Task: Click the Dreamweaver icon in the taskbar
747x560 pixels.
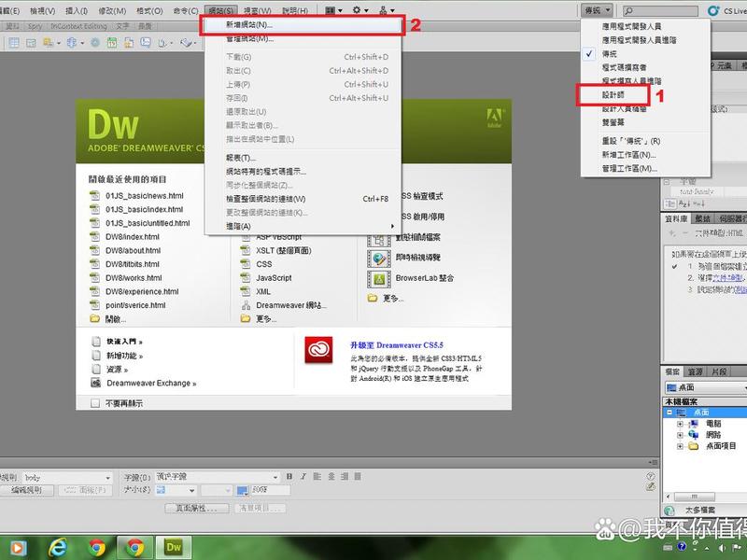Action: click(174, 548)
